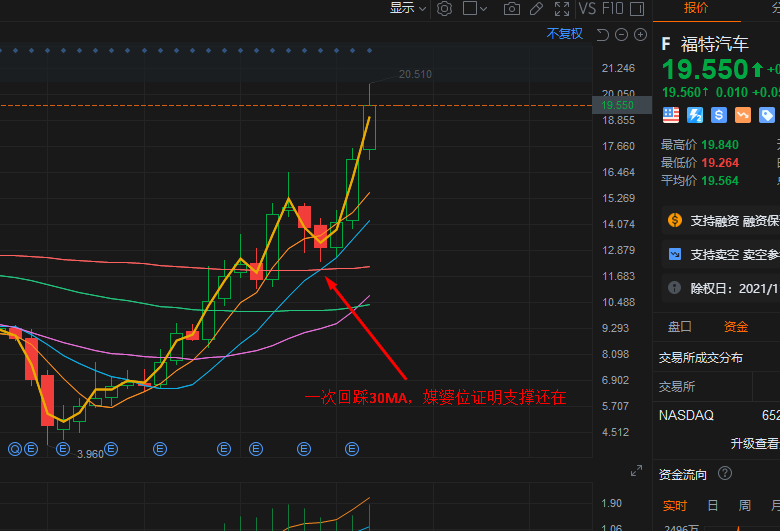The image size is (780, 531).
Task: Click the 资金流向 section title
Action: coord(682,475)
